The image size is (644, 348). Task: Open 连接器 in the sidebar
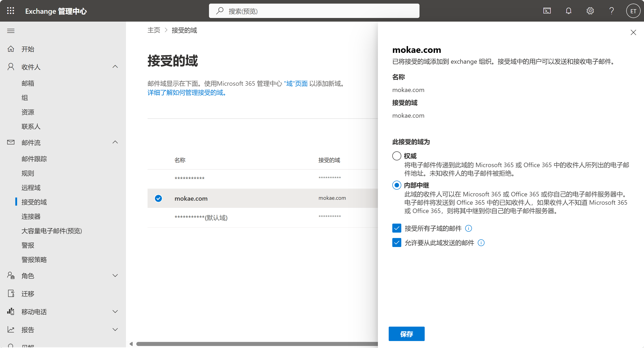tap(31, 216)
